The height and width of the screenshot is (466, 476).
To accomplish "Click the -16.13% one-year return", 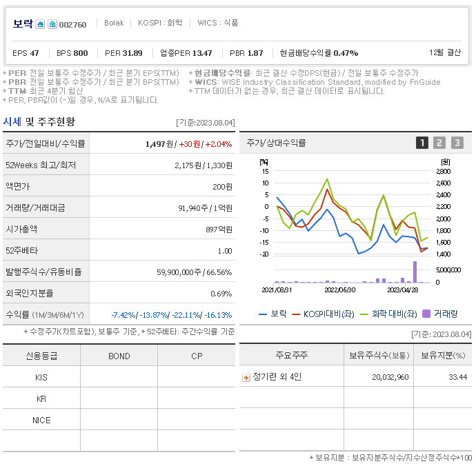I will pyautogui.click(x=218, y=315).
